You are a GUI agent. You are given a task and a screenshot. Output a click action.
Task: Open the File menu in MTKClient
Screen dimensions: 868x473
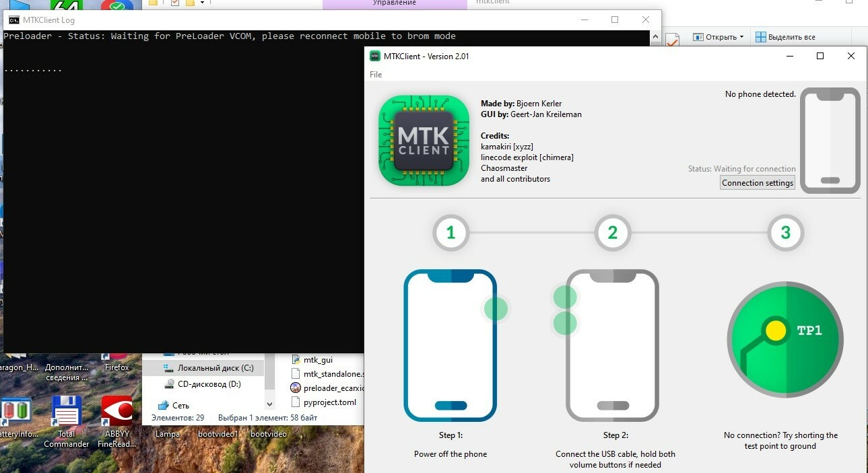click(x=376, y=75)
